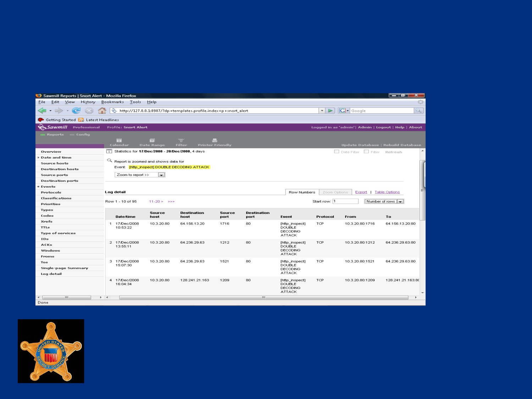The height and width of the screenshot is (399, 532).
Task: Open the URL history dropdown arrow
Action: pyautogui.click(x=322, y=111)
